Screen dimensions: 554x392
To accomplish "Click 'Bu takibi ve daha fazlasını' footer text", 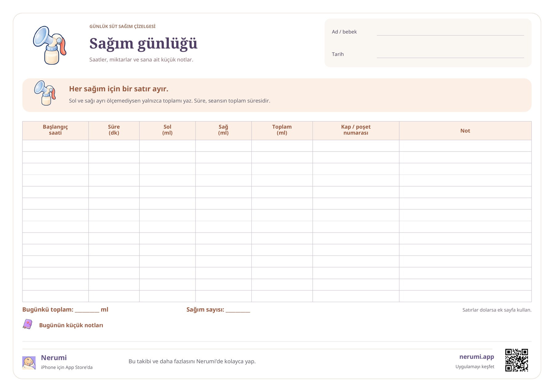I will pos(192,361).
